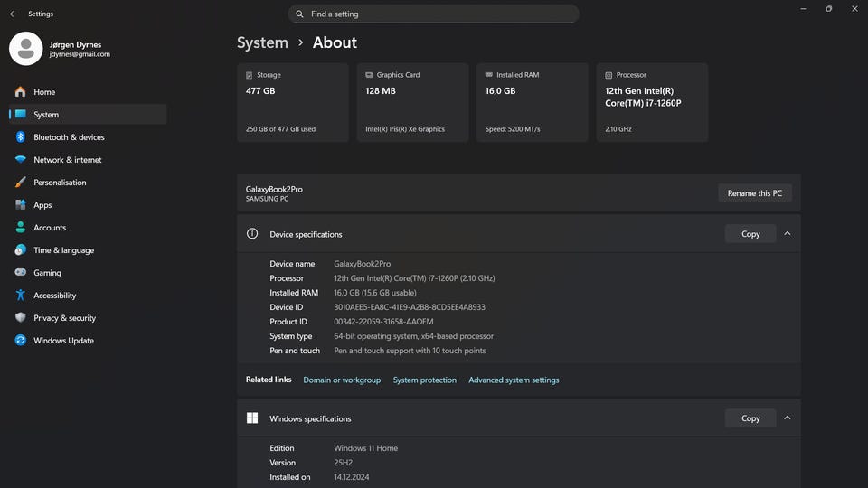Collapse the Windows specifications section
Screen dimensions: 868x488
coord(788,418)
